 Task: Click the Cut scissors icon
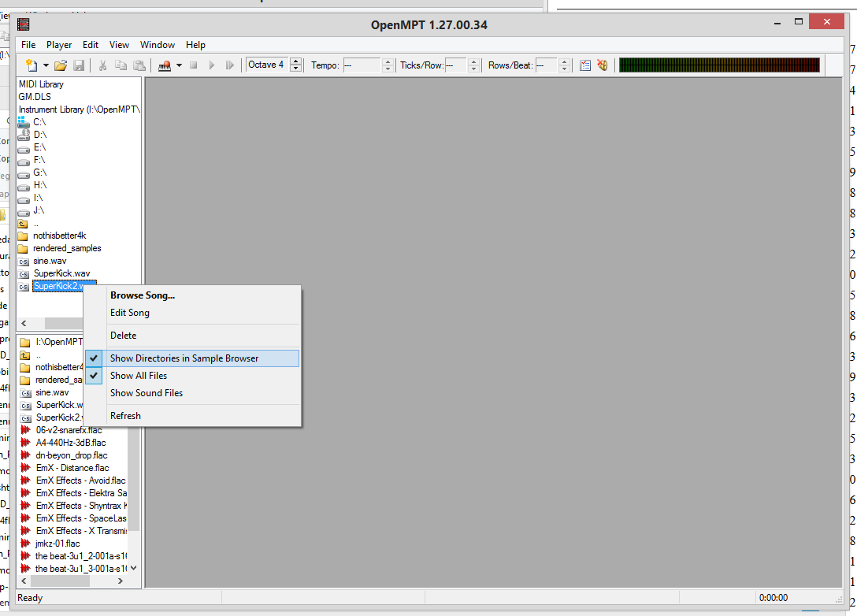pos(102,65)
